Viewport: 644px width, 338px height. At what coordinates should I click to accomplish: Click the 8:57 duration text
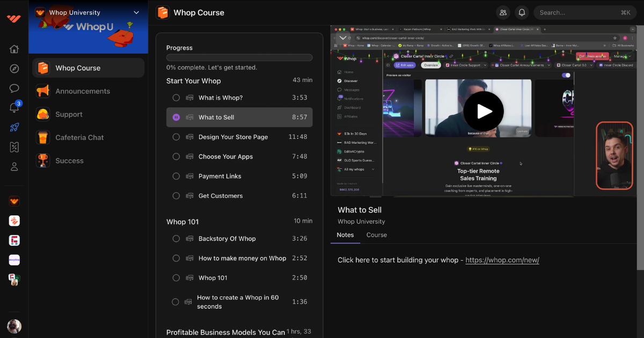coord(299,117)
